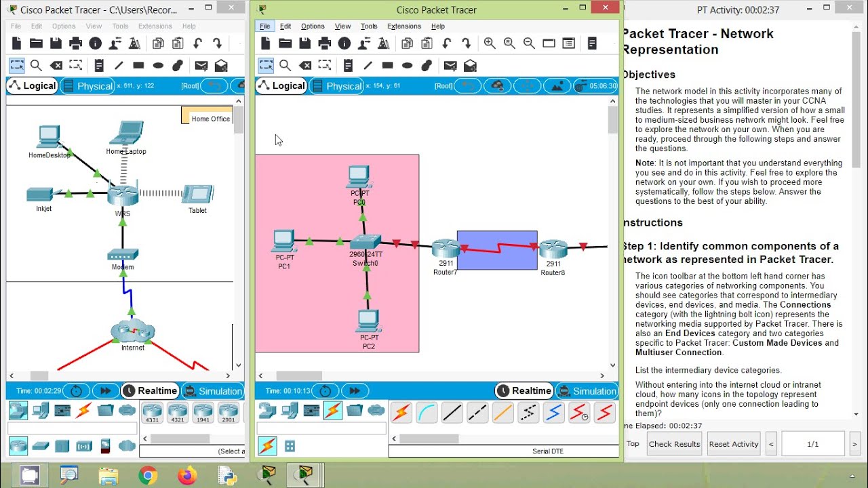
Task: Click Internet cloud in left topology
Action: pos(133,331)
